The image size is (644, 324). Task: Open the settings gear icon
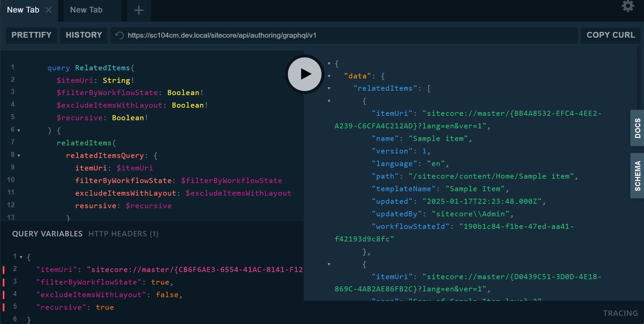pos(628,6)
